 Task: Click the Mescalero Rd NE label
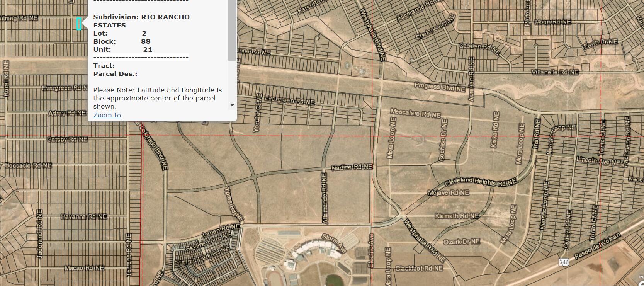(415, 113)
